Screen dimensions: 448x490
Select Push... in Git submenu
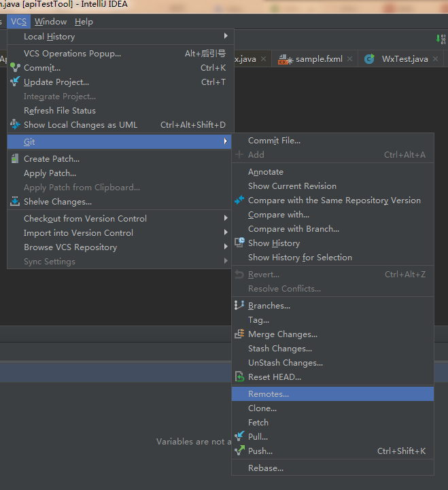(x=332, y=451)
